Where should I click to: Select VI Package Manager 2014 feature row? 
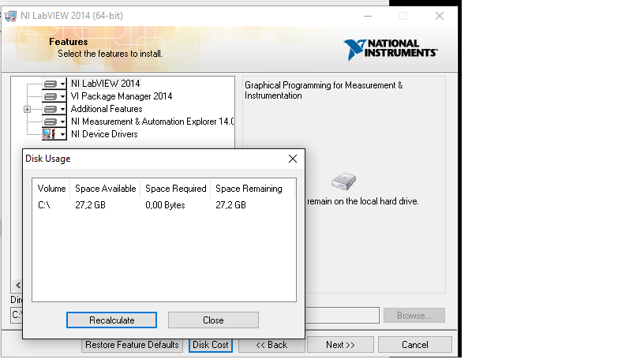122,96
